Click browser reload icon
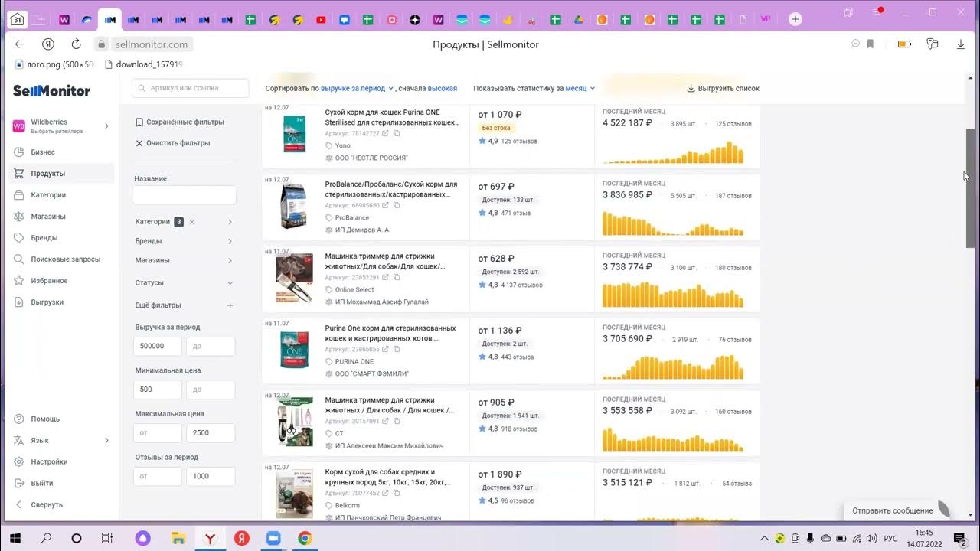The width and height of the screenshot is (980, 551). tap(76, 44)
